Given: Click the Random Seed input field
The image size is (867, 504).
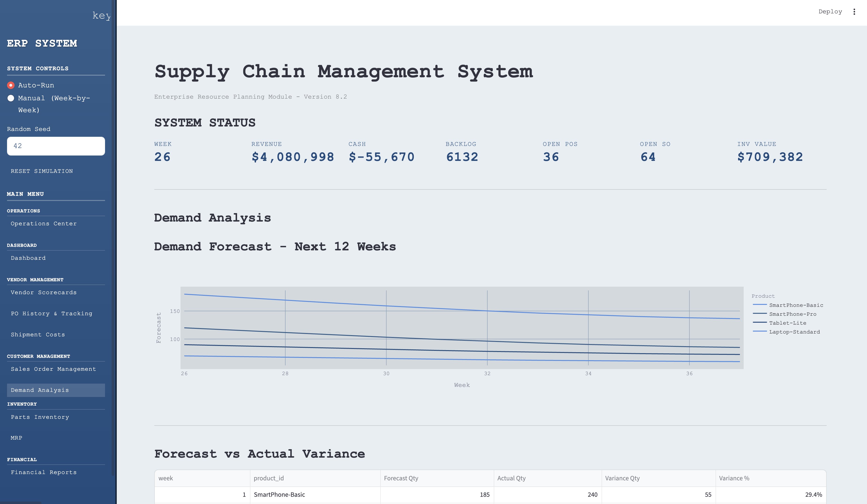Looking at the screenshot, I should [x=56, y=146].
